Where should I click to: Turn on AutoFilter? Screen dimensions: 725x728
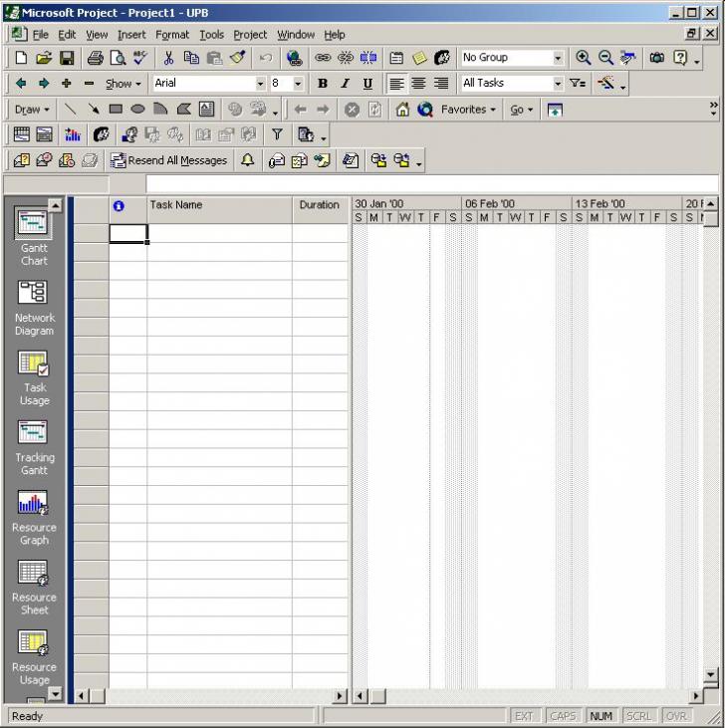point(578,84)
